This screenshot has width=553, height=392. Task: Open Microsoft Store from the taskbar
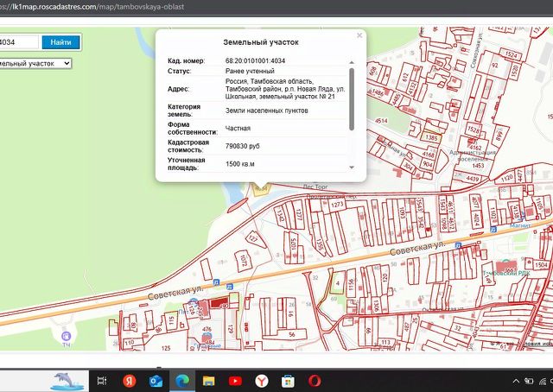[289, 381]
